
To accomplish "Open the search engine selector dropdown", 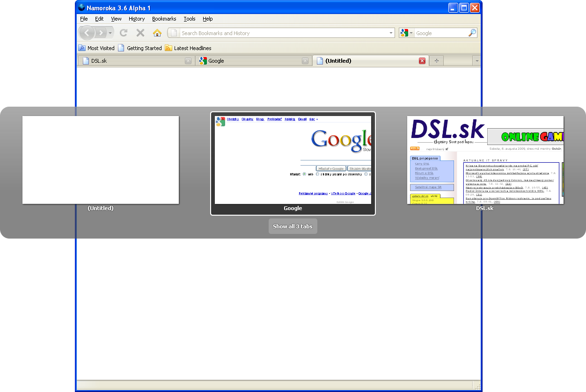I will coord(406,33).
